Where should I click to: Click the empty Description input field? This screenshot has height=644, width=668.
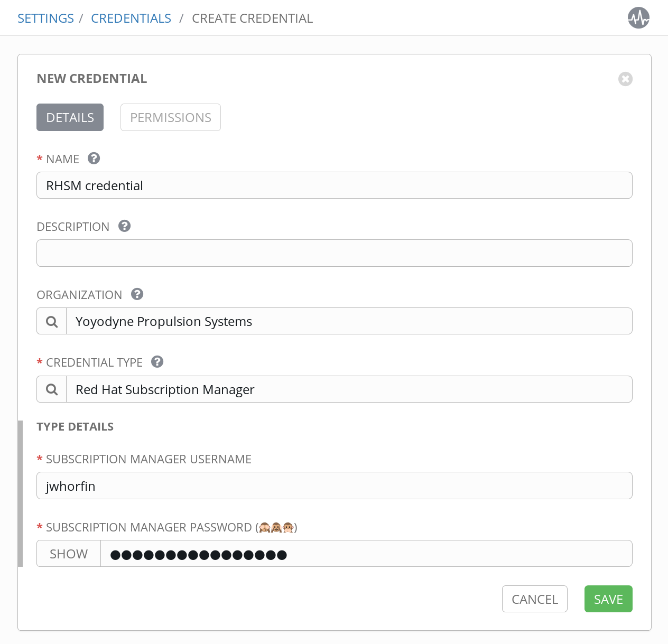pos(334,253)
